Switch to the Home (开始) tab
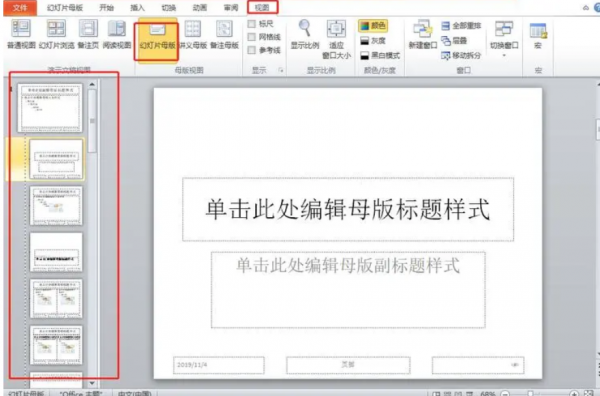This screenshot has width=600, height=396. (106, 8)
